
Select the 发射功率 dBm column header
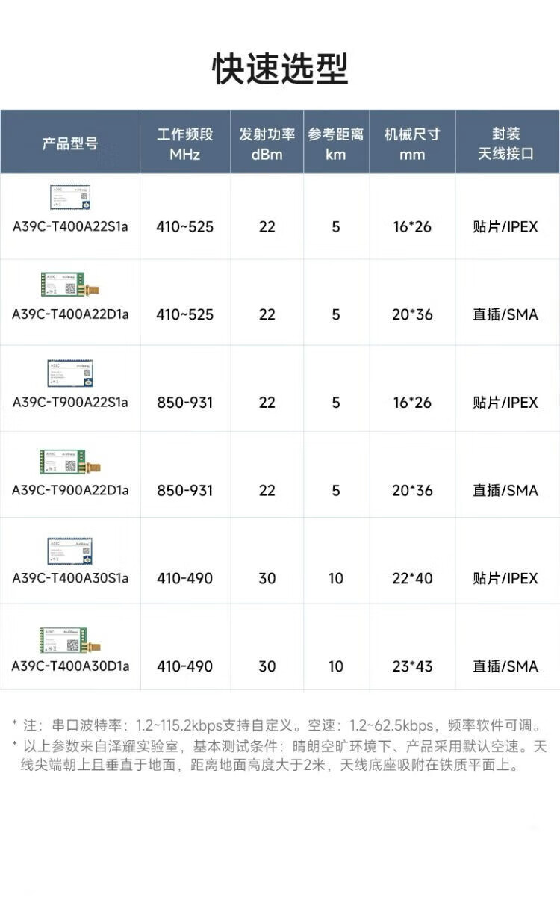[x=267, y=143]
